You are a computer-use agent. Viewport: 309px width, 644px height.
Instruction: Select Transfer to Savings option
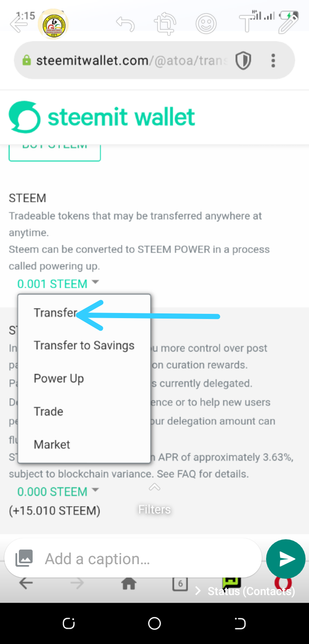pos(84,346)
